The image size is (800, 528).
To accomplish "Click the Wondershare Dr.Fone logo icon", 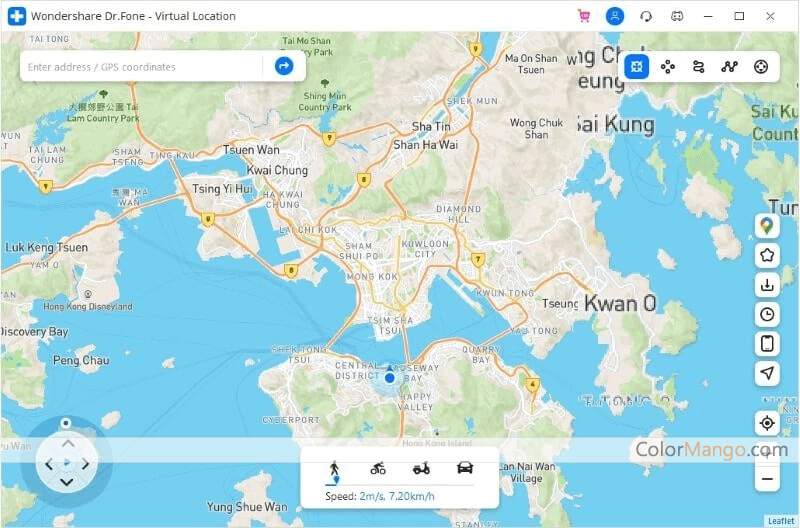I will point(17,16).
